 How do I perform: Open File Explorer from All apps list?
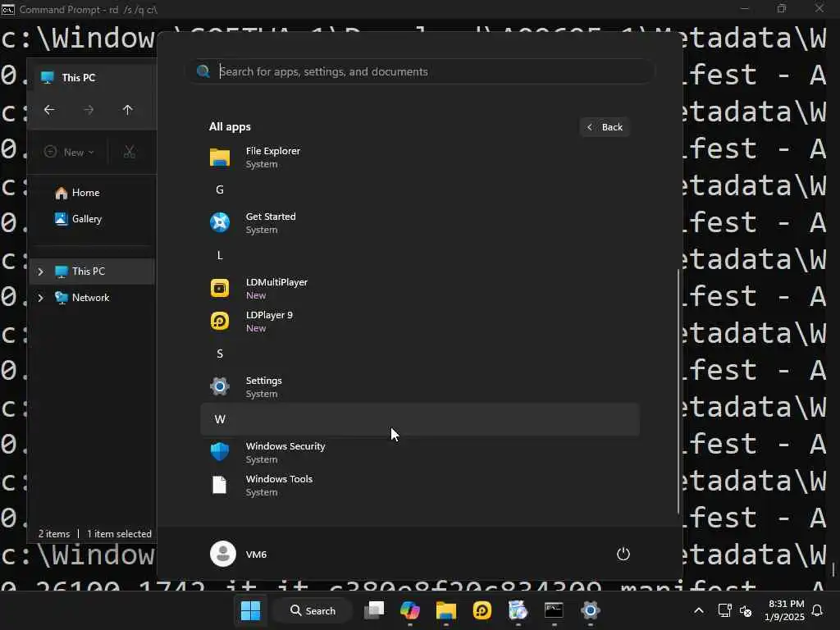click(x=419, y=157)
